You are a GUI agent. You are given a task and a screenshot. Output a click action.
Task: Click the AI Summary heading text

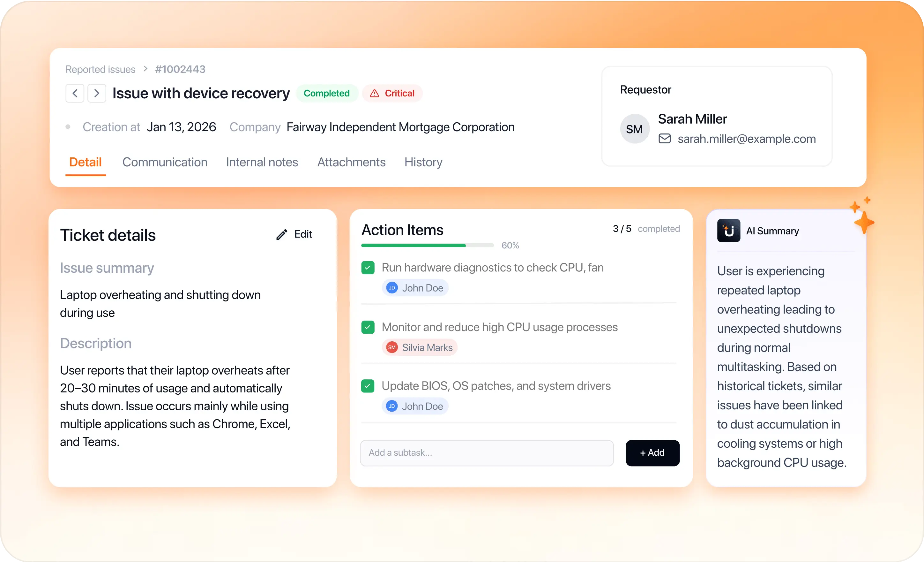[772, 231]
